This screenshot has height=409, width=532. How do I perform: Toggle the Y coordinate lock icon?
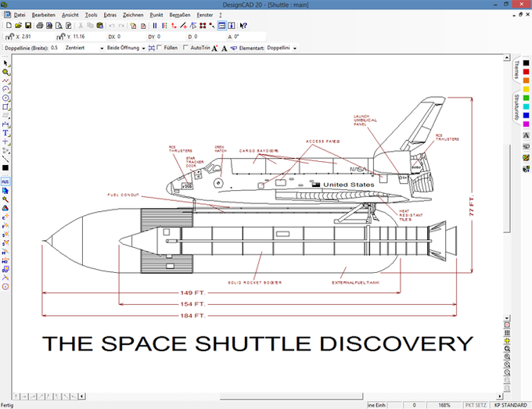(x=61, y=37)
